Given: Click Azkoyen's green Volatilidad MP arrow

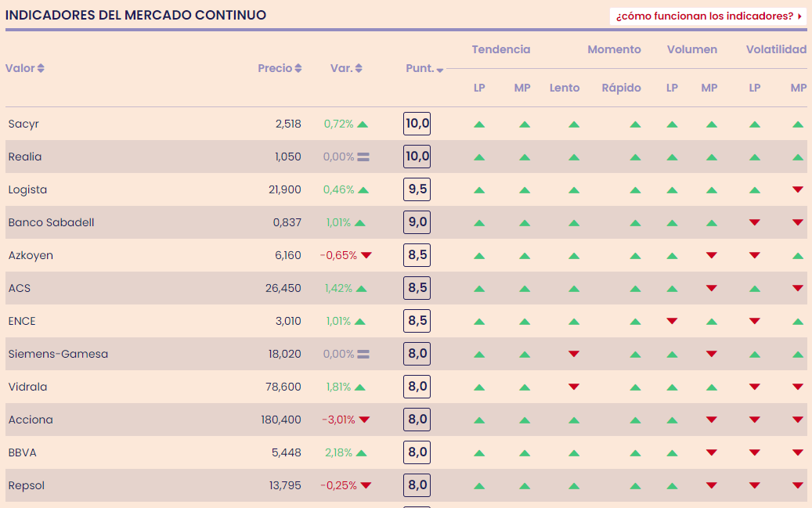Looking at the screenshot, I should (798, 256).
